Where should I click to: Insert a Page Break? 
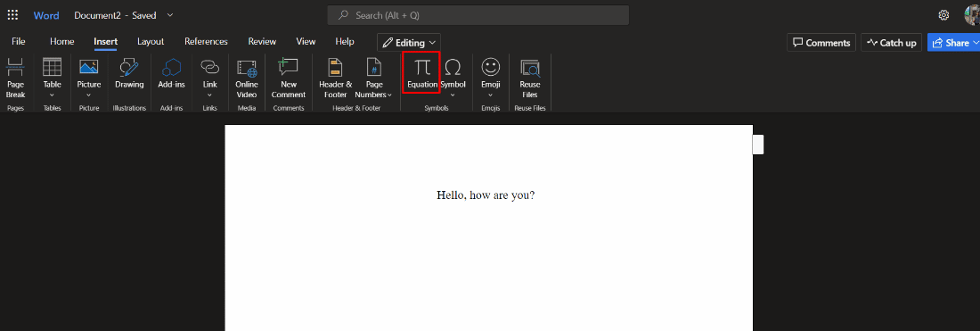click(16, 78)
